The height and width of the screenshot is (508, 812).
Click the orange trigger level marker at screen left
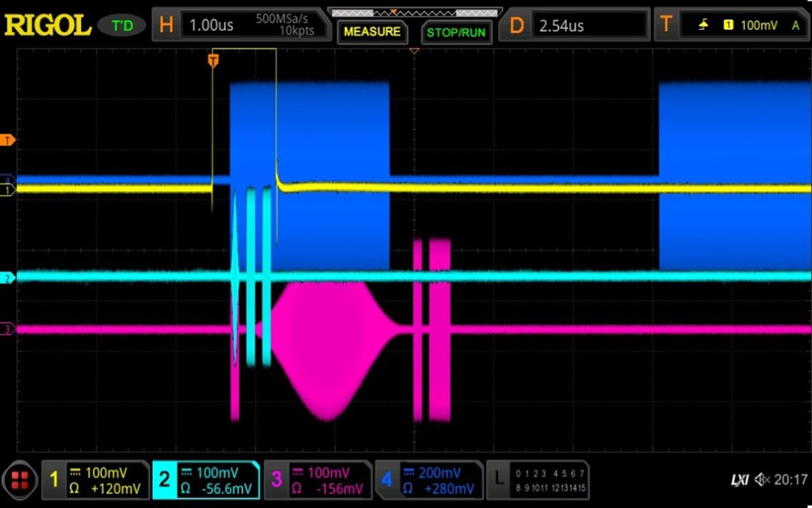pos(7,139)
